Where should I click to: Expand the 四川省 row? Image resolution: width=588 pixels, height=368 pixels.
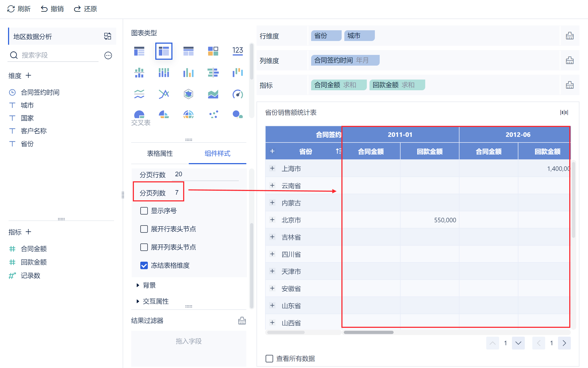[x=272, y=254]
